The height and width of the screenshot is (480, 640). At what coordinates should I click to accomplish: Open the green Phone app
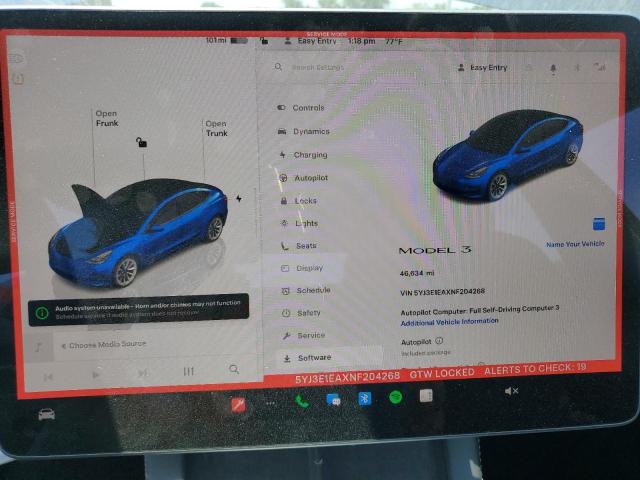point(302,402)
